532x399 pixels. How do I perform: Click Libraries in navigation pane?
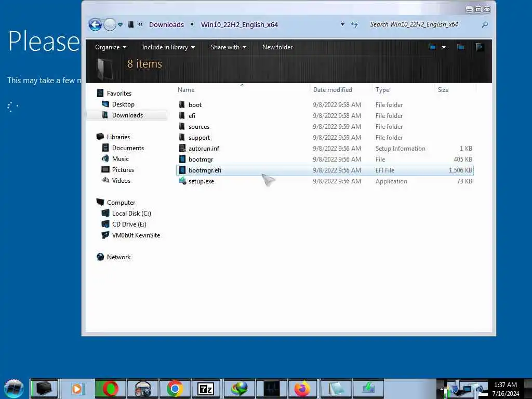click(x=118, y=137)
